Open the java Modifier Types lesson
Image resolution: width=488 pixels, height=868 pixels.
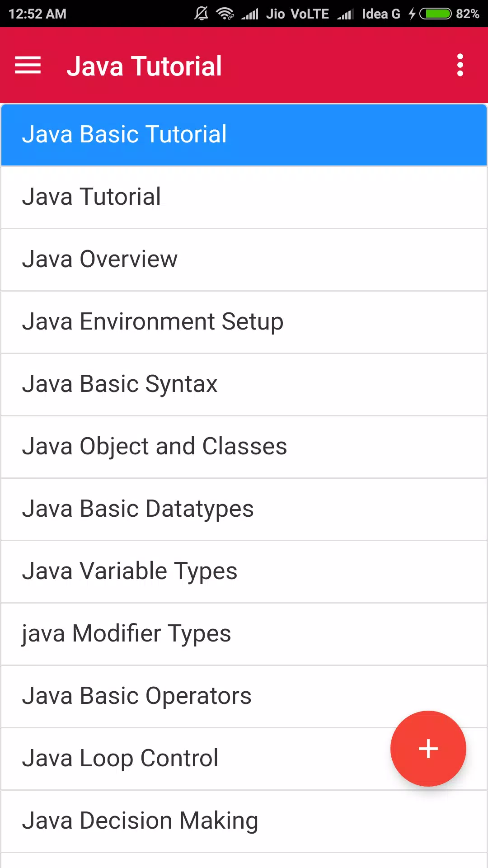[244, 634]
